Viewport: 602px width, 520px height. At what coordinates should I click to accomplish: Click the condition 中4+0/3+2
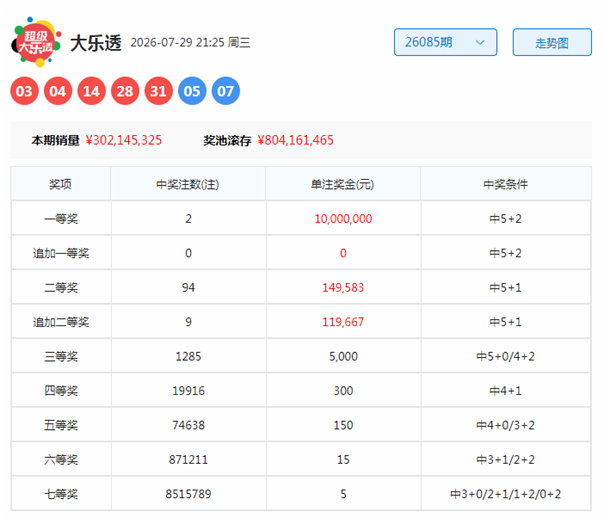click(x=505, y=425)
